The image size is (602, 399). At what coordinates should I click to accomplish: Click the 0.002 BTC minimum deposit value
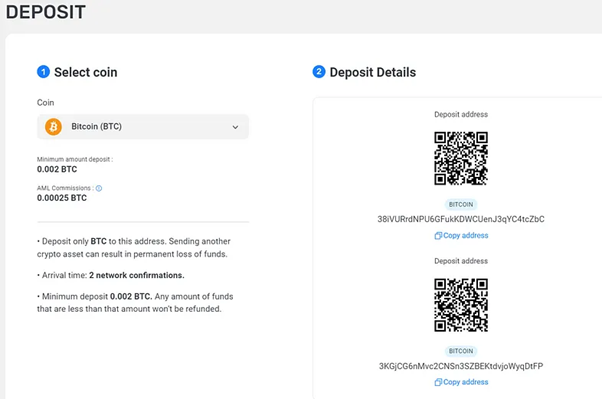[x=57, y=169]
